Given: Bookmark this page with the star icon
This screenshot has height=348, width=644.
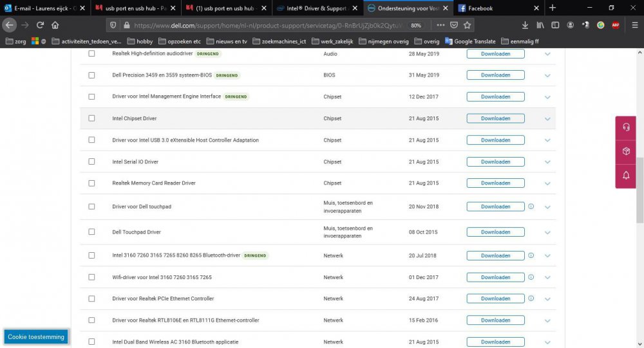Looking at the screenshot, I should pyautogui.click(x=468, y=25).
